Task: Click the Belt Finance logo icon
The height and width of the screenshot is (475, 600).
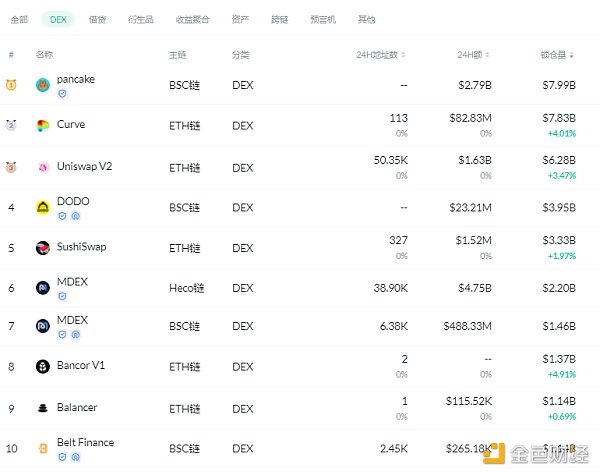Action: click(x=43, y=448)
